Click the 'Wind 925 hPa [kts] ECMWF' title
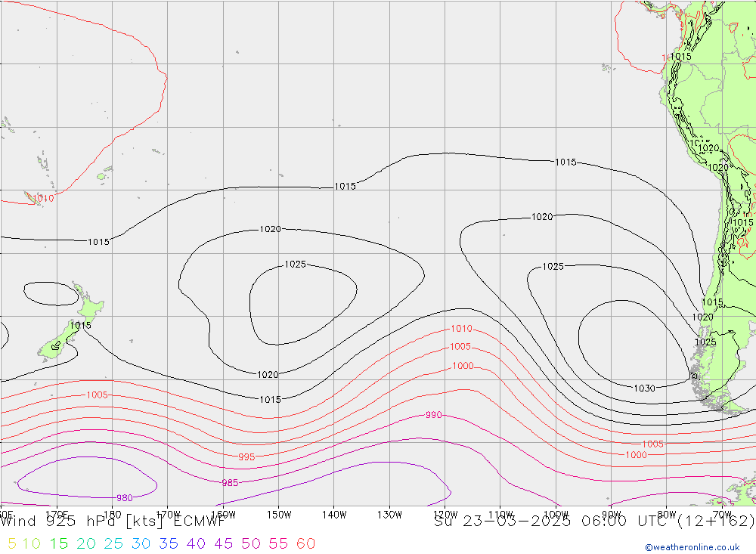 click(113, 522)
